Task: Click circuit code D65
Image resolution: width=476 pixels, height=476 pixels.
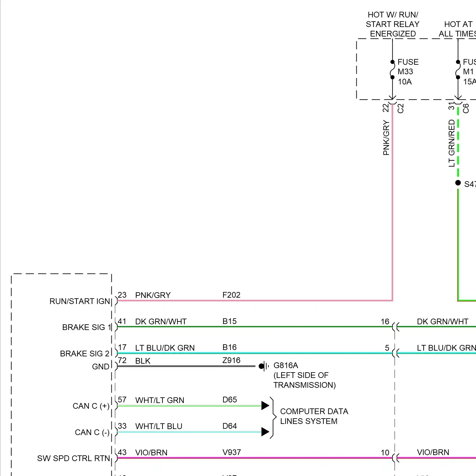Action: pos(230,400)
